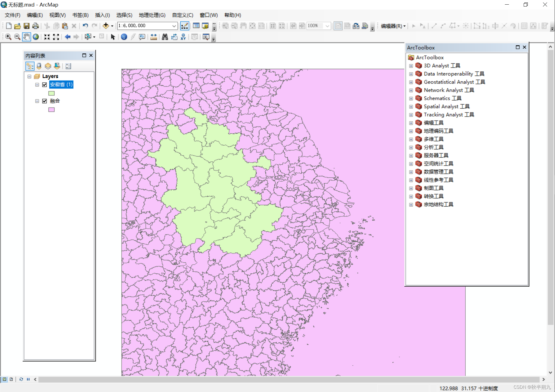Open the 自定义(C) menu
Viewport: 555px width, 392px height.
tap(182, 15)
